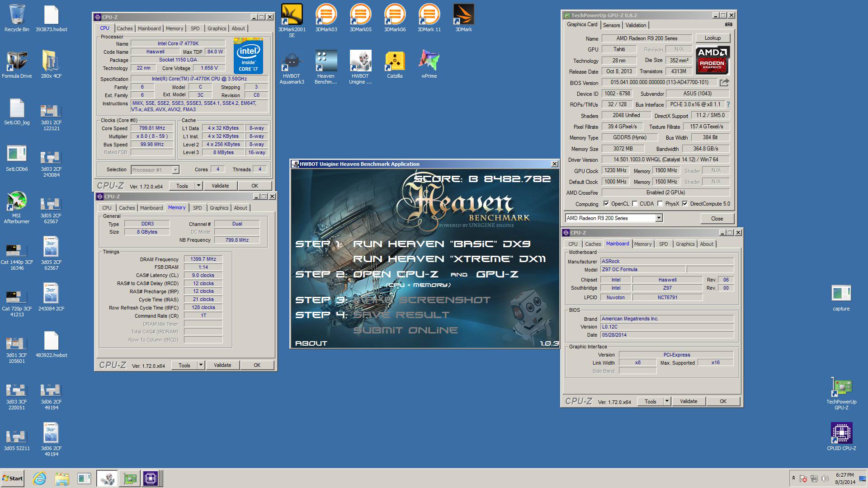Open the capture desktop icon
868x488 pixels.
tap(841, 297)
